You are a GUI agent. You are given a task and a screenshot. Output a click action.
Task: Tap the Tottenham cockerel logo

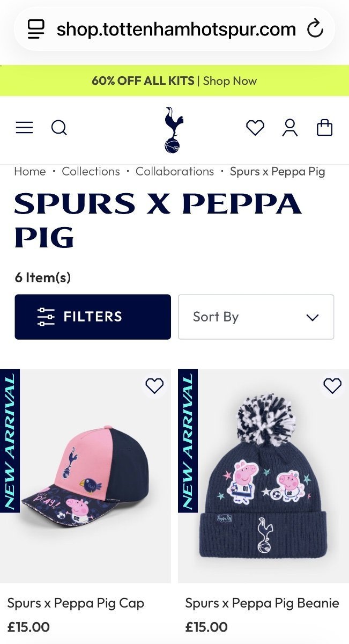point(174,129)
